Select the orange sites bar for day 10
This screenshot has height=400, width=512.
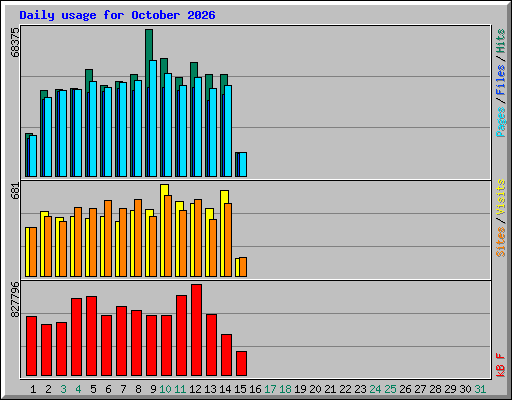168,236
